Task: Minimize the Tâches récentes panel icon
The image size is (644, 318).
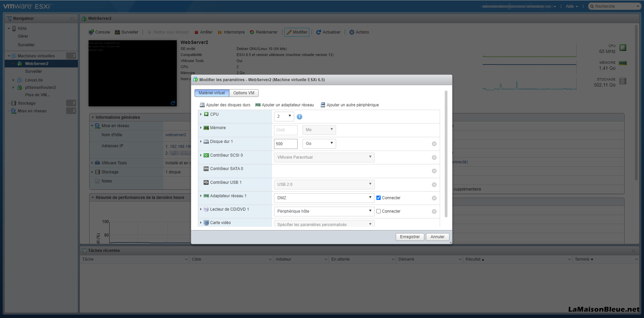Action: pos(634,251)
